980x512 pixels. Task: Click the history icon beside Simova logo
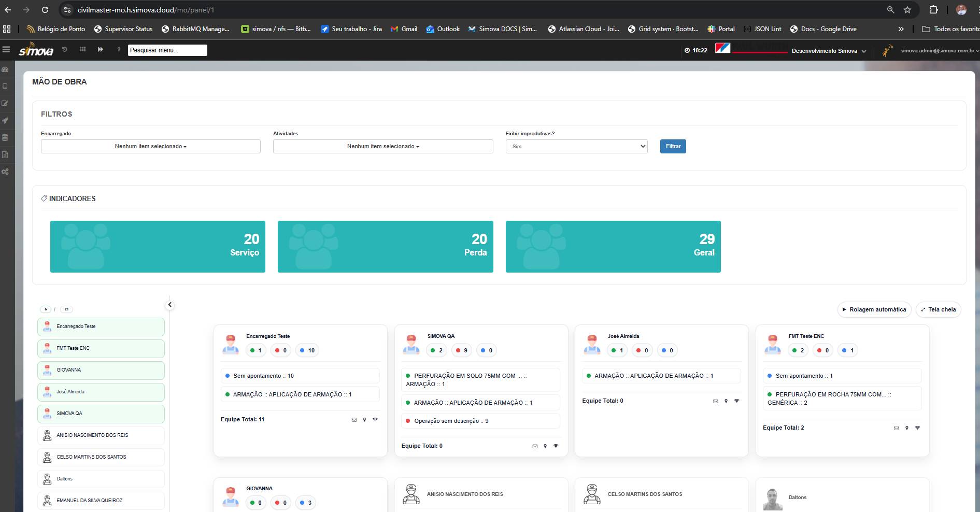click(x=65, y=50)
